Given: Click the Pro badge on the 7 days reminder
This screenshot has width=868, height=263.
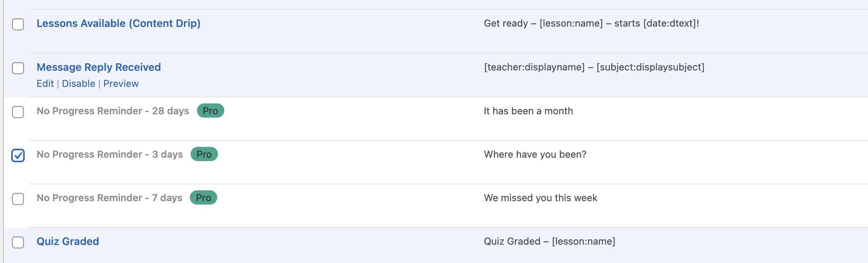Looking at the screenshot, I should [x=203, y=198].
